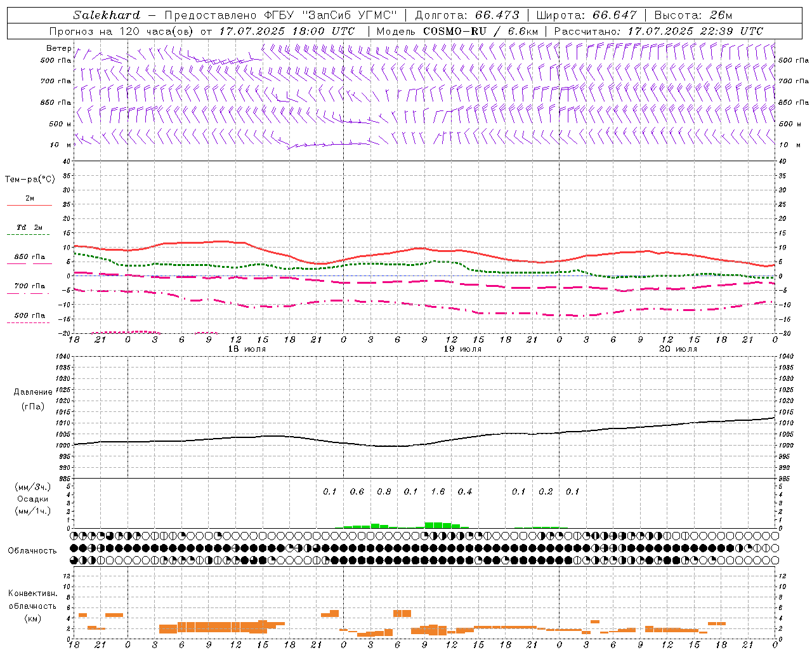The image size is (812, 650).
Task: Select the 'Высота: 26м' elevation text
Action: (x=695, y=15)
